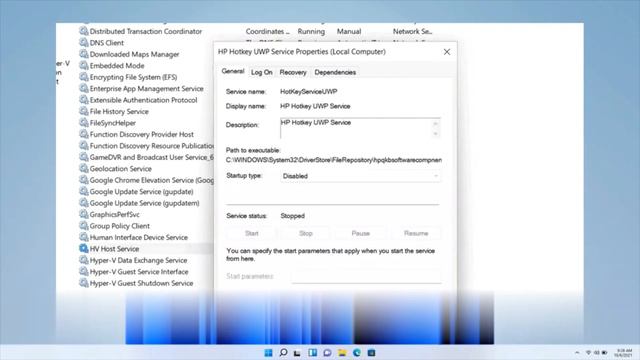Switch to the Log On tab
Image resolution: width=640 pixels, height=360 pixels.
tap(262, 72)
